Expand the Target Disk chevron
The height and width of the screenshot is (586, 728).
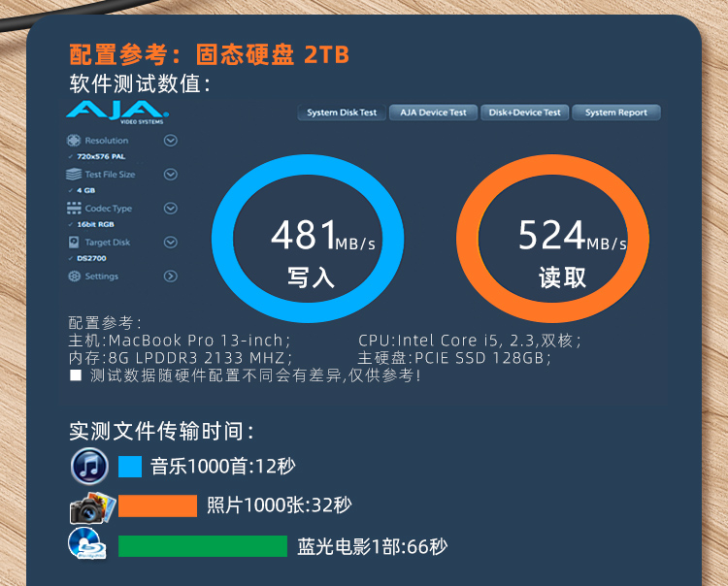[171, 242]
